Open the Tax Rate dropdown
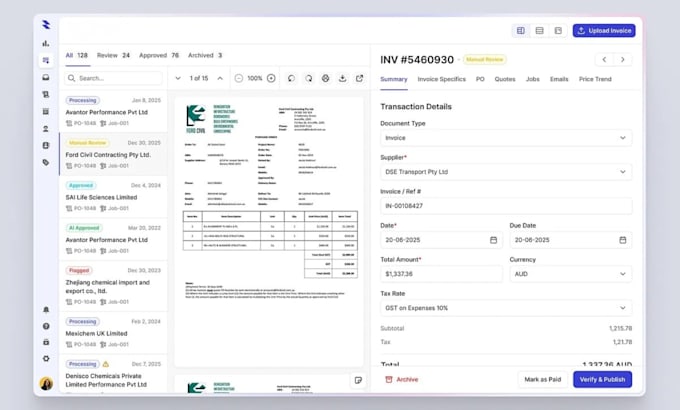Image resolution: width=680 pixels, height=410 pixels. pyautogui.click(x=506, y=308)
